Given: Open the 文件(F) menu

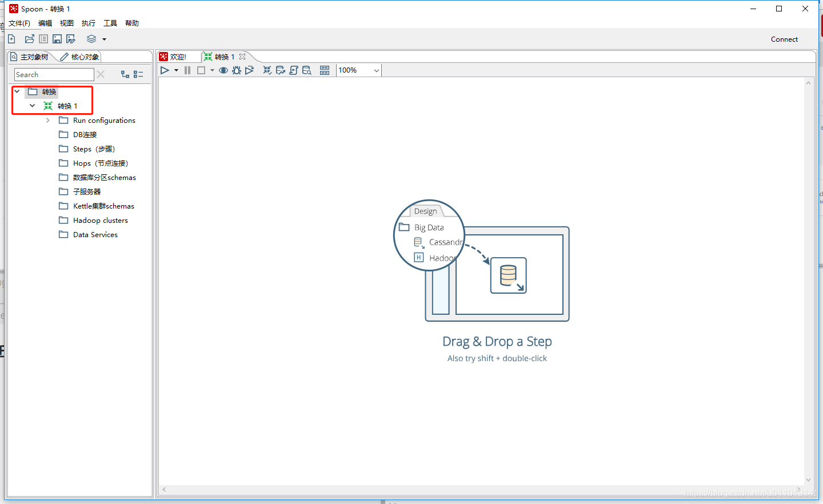Looking at the screenshot, I should (x=19, y=23).
